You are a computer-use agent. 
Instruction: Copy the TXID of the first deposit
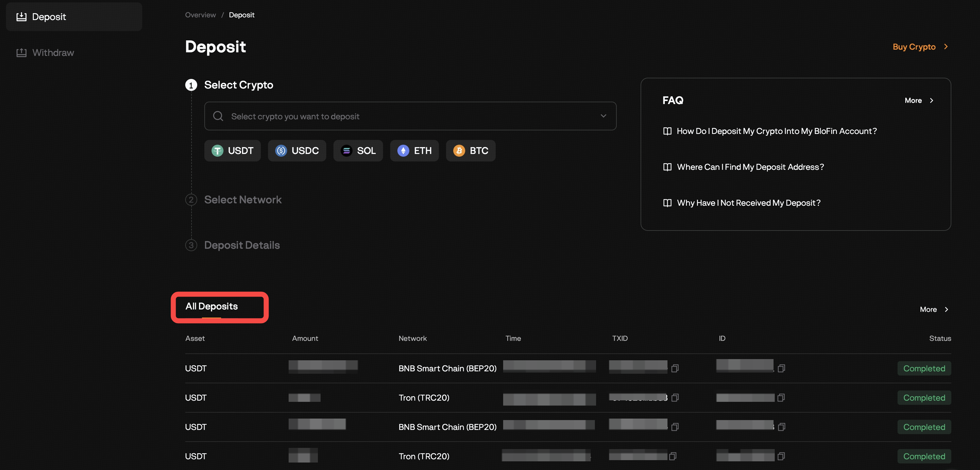(x=675, y=368)
